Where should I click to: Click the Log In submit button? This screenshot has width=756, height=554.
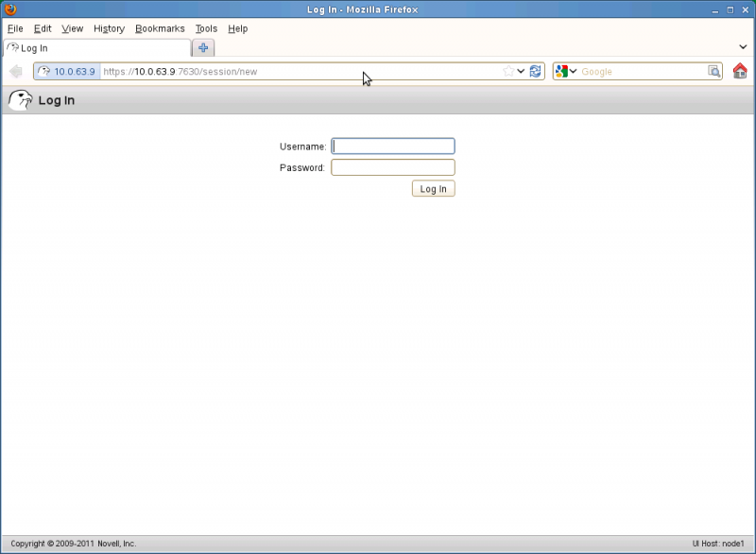pyautogui.click(x=434, y=188)
